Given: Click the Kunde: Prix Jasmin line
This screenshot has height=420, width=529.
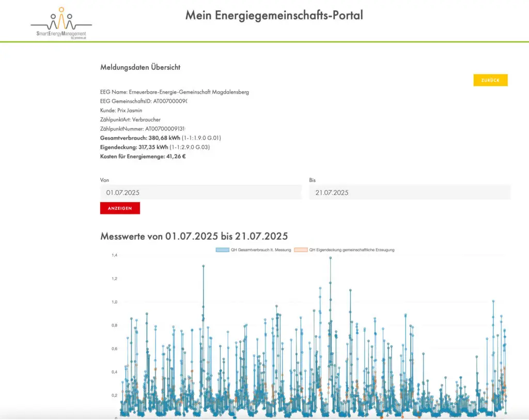Looking at the screenshot, I should click(x=121, y=111).
